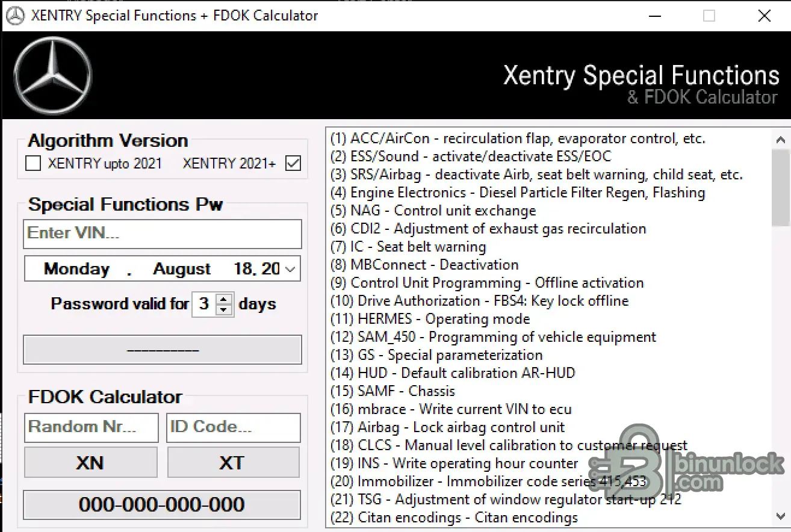The width and height of the screenshot is (791, 532).
Task: Select (13) GS Special parameterization
Action: pos(436,355)
